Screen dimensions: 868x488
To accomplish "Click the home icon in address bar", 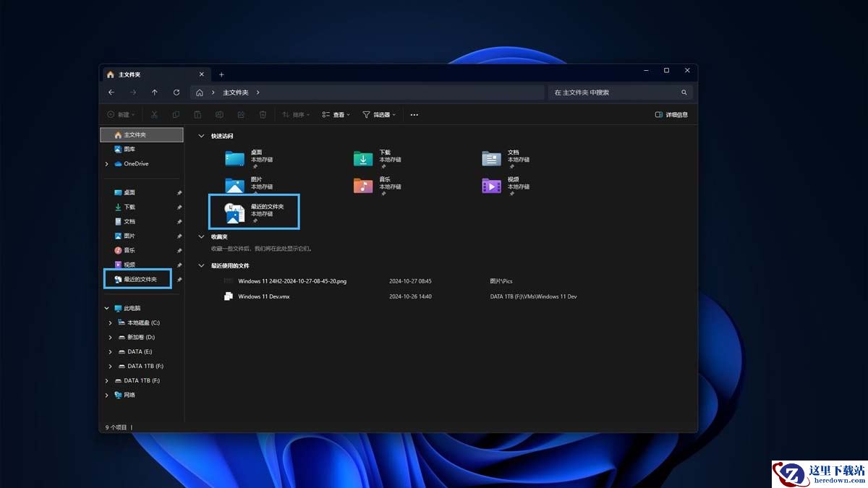I will (200, 93).
